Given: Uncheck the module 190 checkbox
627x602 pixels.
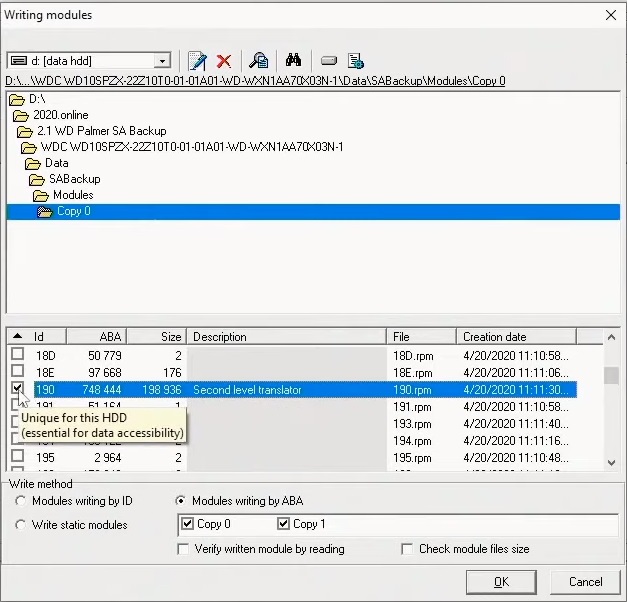Looking at the screenshot, I should 18,388.
